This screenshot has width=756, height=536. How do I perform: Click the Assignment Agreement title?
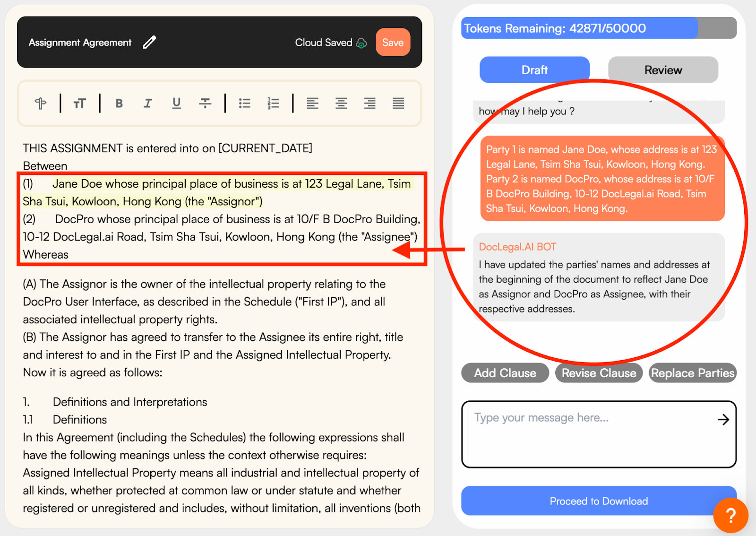tap(80, 43)
